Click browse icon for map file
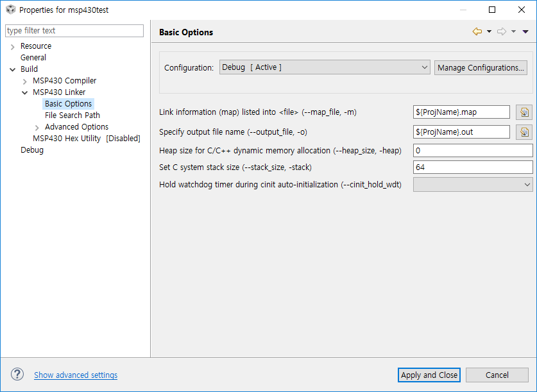The width and height of the screenshot is (537, 392). point(524,112)
